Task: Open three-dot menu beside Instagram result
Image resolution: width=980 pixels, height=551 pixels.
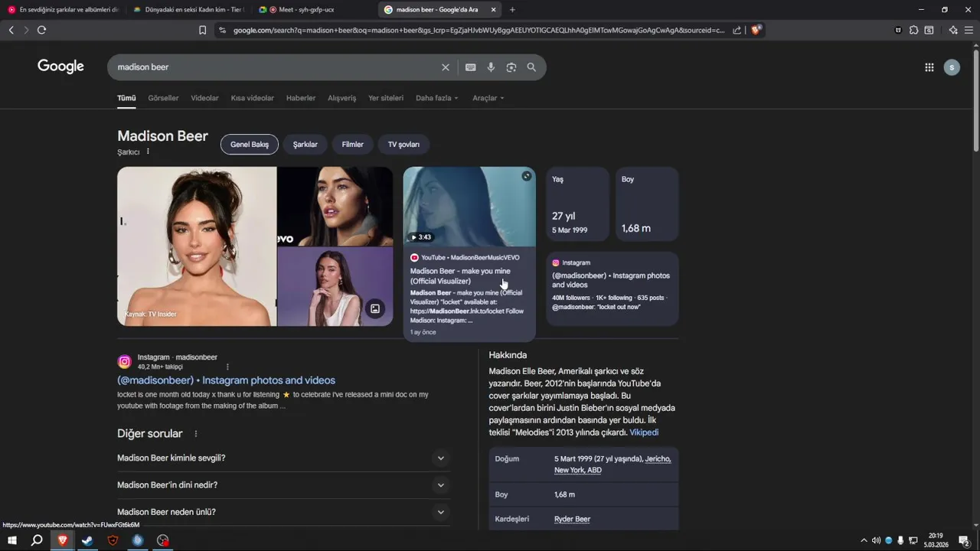Action: point(227,367)
